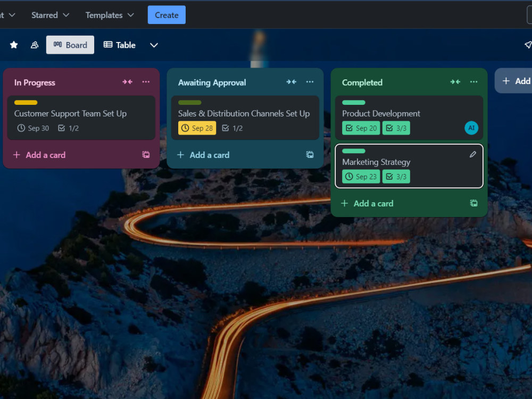532x399 pixels.
Task: Click olive label on Sales & Distribution card
Action: pos(190,103)
